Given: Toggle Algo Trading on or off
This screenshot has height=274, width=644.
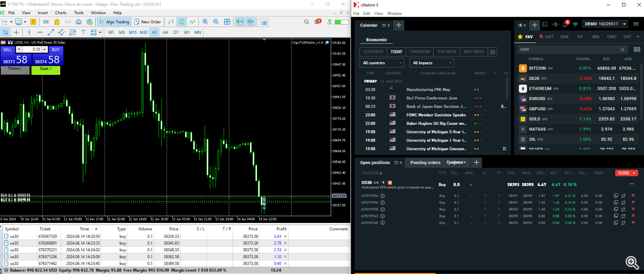Looking at the screenshot, I should tap(114, 22).
